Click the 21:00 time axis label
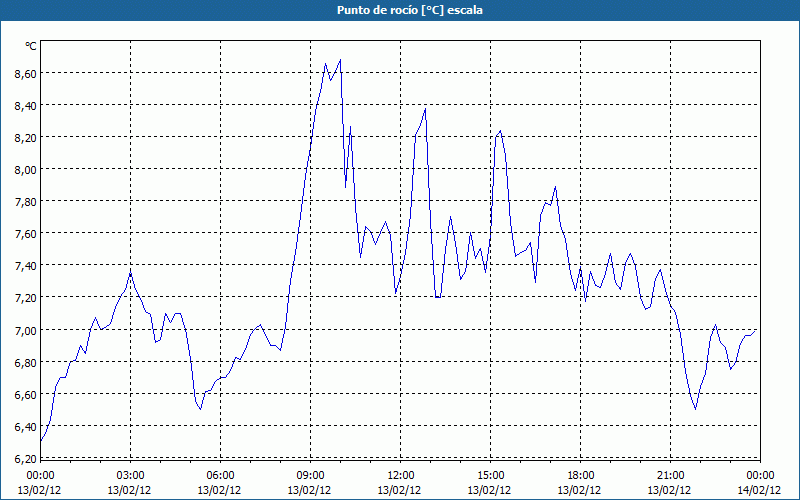Viewport: 800px width, 500px height. click(x=670, y=476)
